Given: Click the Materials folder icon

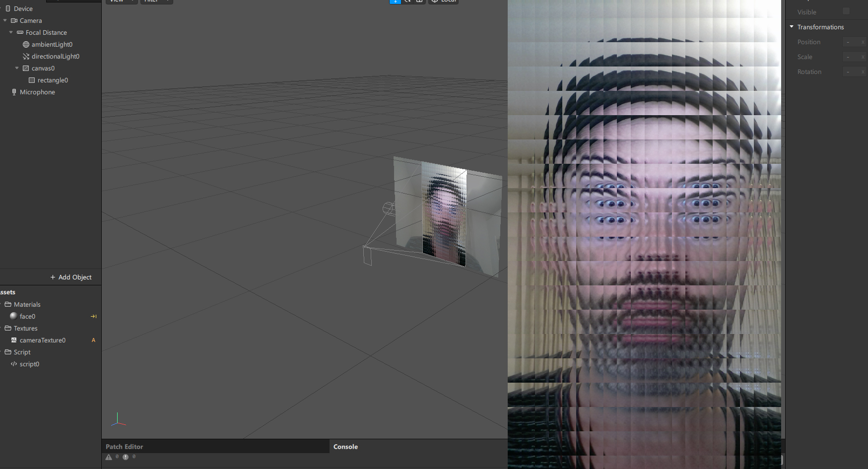Looking at the screenshot, I should pyautogui.click(x=8, y=304).
